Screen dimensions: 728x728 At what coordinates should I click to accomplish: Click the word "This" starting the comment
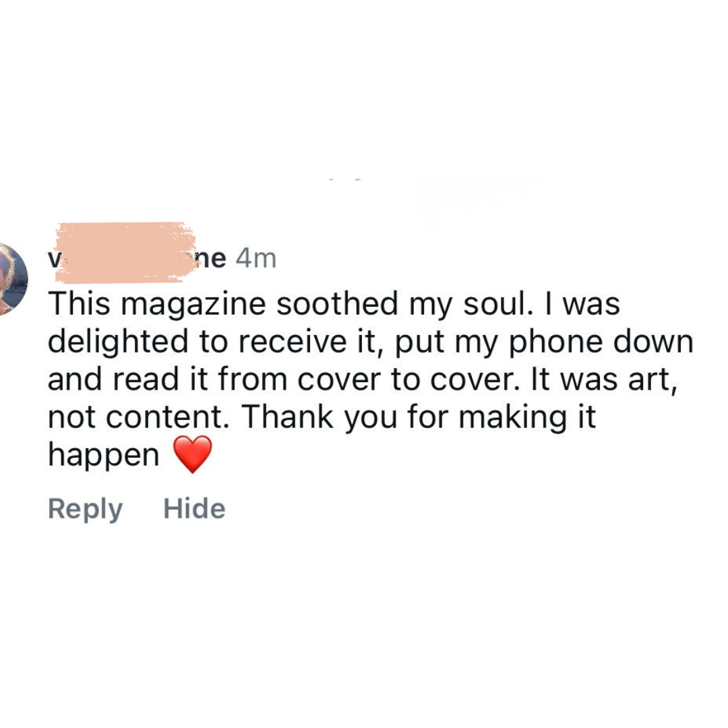pos(80,303)
